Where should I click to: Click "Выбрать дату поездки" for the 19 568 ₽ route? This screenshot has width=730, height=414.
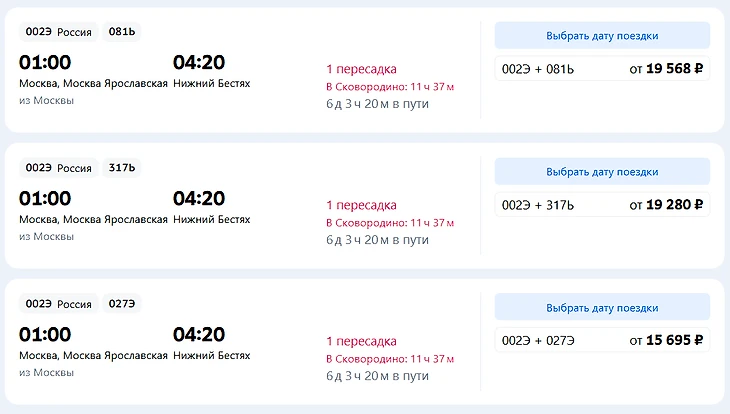click(602, 36)
